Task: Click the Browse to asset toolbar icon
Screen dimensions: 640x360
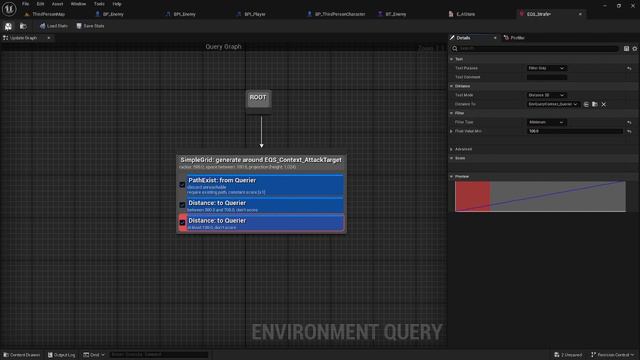Action: coord(23,26)
